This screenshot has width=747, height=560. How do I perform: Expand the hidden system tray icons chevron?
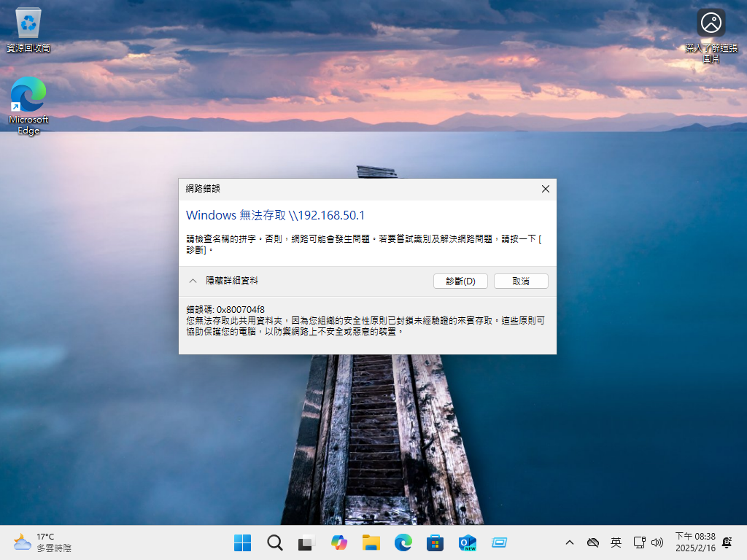[570, 542]
